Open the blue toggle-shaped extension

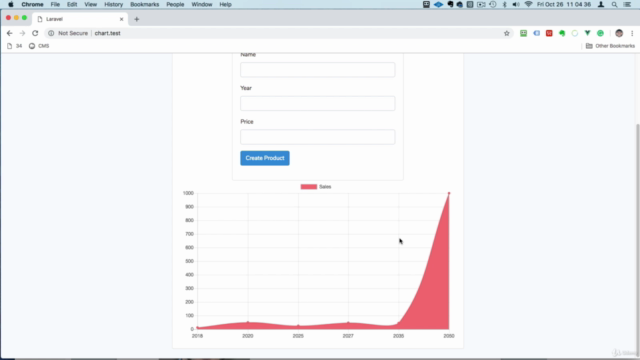[x=536, y=33]
